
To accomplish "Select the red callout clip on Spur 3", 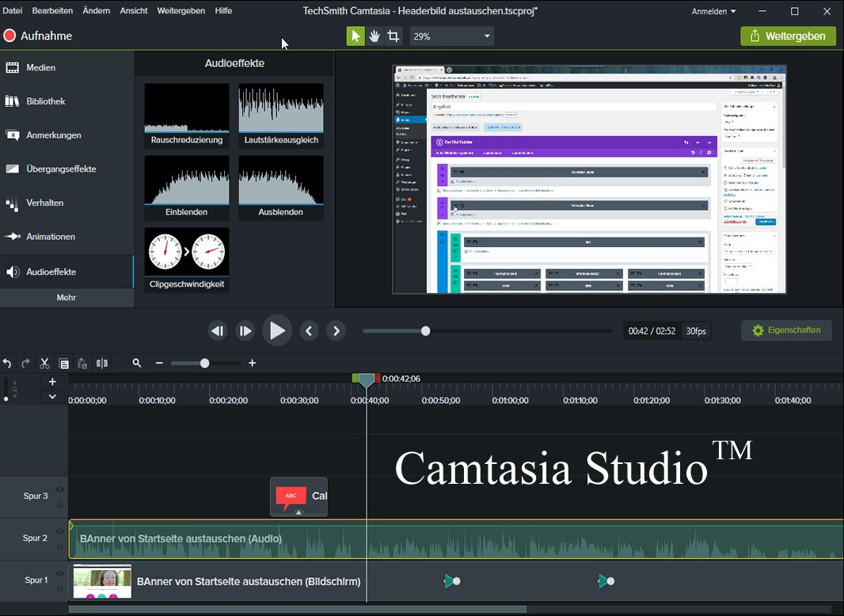I will point(298,496).
